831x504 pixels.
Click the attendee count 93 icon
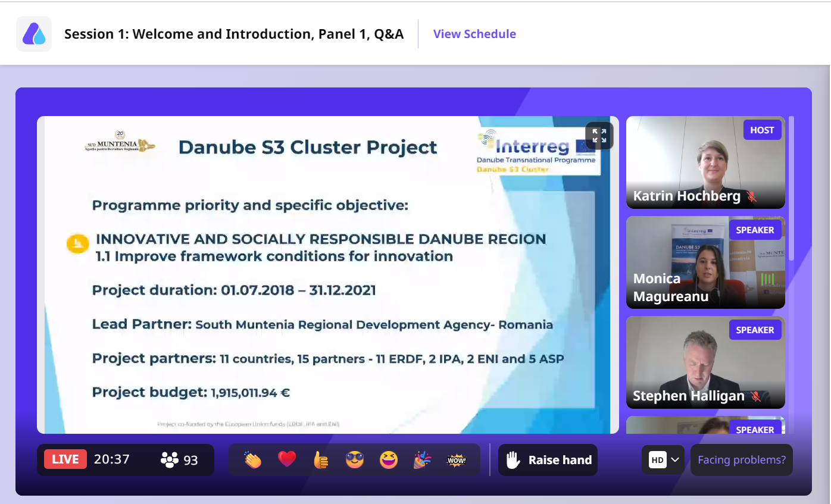[x=170, y=460]
